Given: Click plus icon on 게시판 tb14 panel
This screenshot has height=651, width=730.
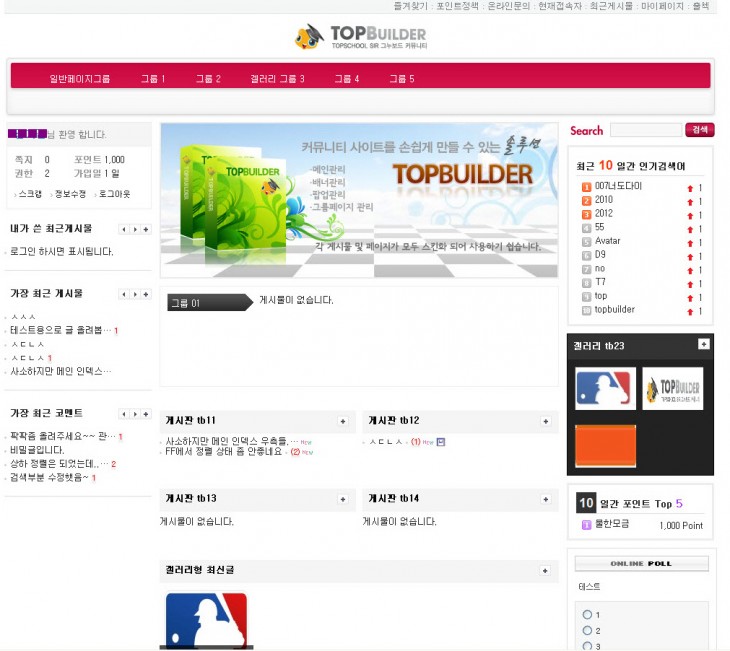Looking at the screenshot, I should (x=545, y=498).
